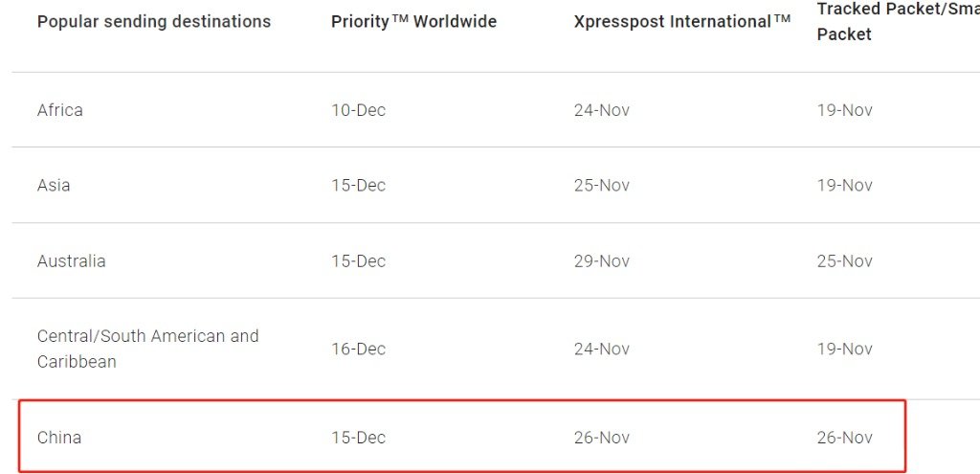Viewport: 980px width, 474px height.
Task: Click China's 26-Nov Xpresspost International date
Action: coord(602,437)
